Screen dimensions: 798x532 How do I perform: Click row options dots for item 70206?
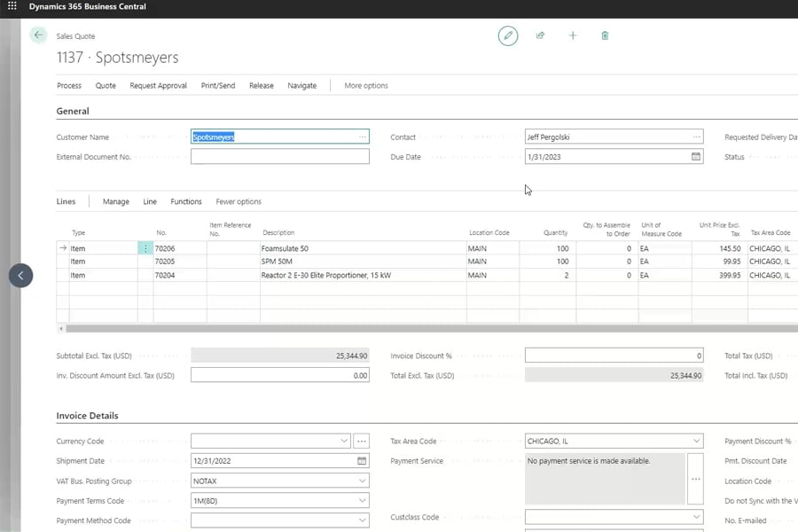[145, 248]
